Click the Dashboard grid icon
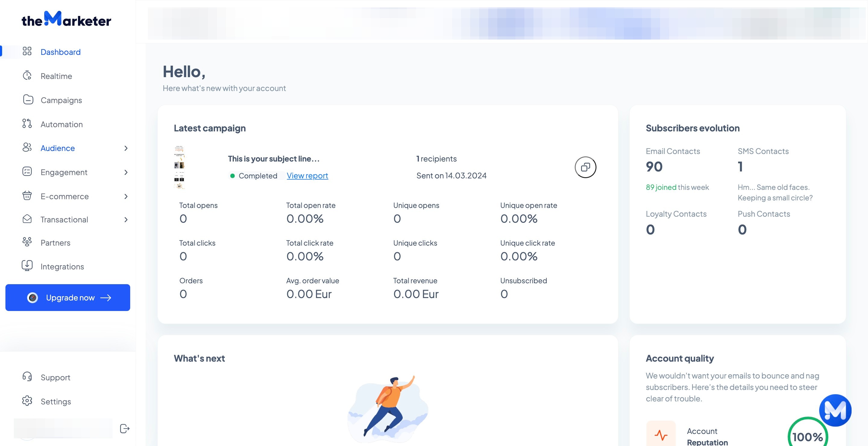Screen dimensions: 868x446 tap(27, 51)
